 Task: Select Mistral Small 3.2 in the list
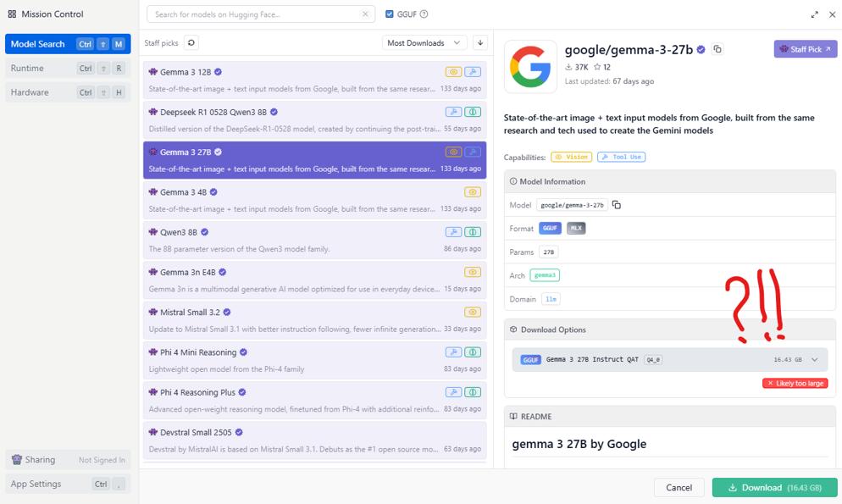click(x=314, y=320)
